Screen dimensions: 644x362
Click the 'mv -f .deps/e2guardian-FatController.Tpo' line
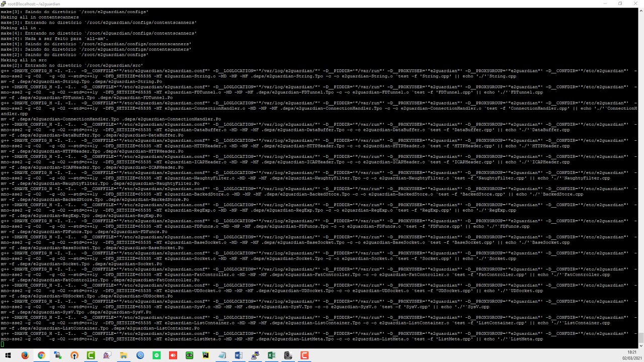tap(100, 280)
